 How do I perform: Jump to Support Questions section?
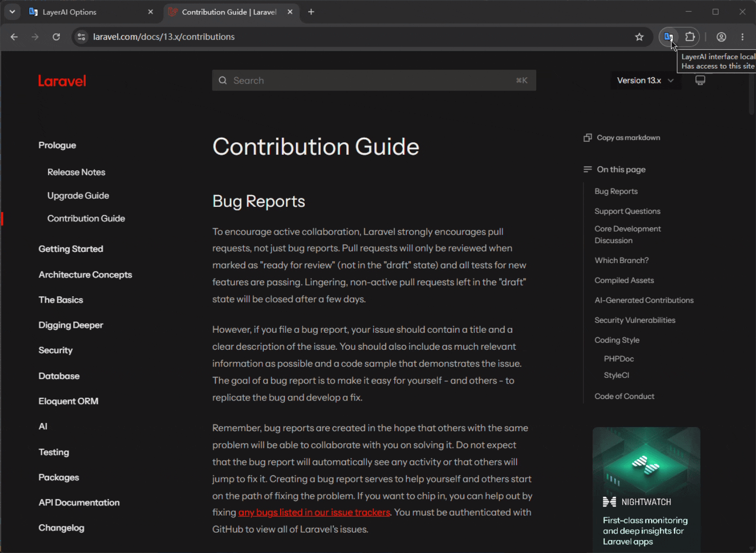[x=627, y=211]
